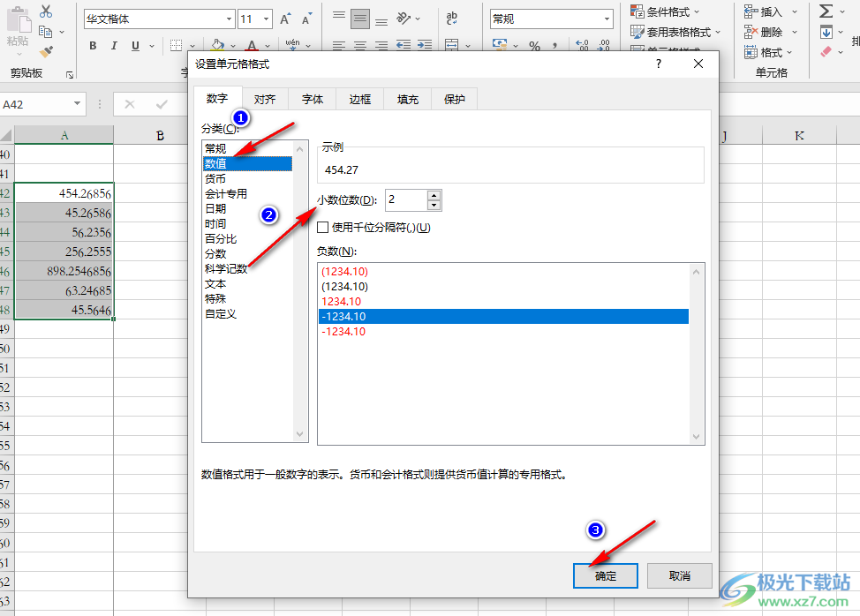
Task: Select 货币 currency category
Action: coord(247,178)
